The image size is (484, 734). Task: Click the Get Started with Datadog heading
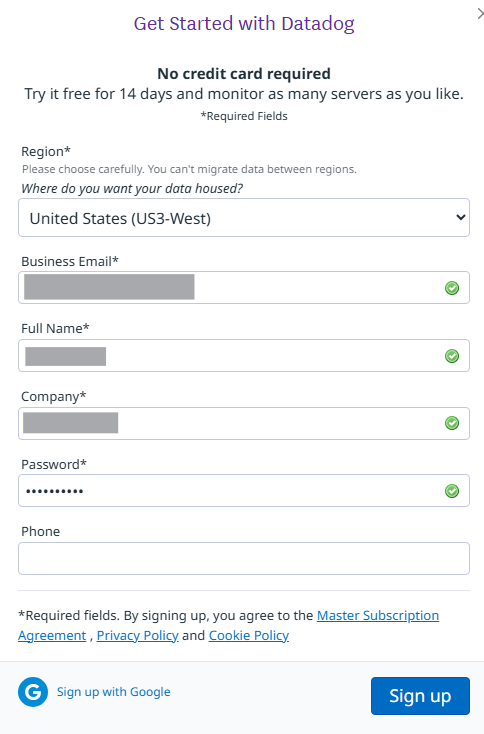[244, 23]
